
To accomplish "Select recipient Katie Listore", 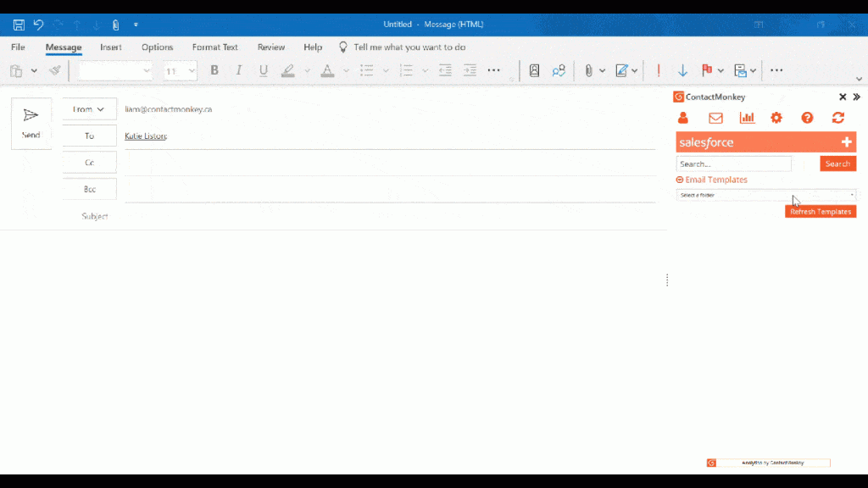I will click(146, 136).
